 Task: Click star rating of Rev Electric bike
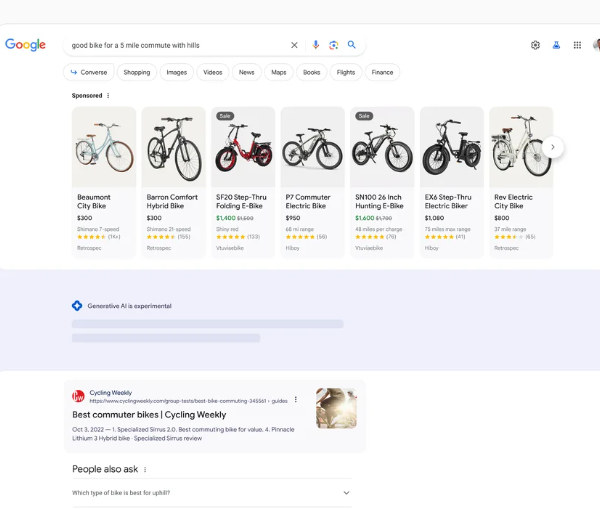(x=509, y=237)
